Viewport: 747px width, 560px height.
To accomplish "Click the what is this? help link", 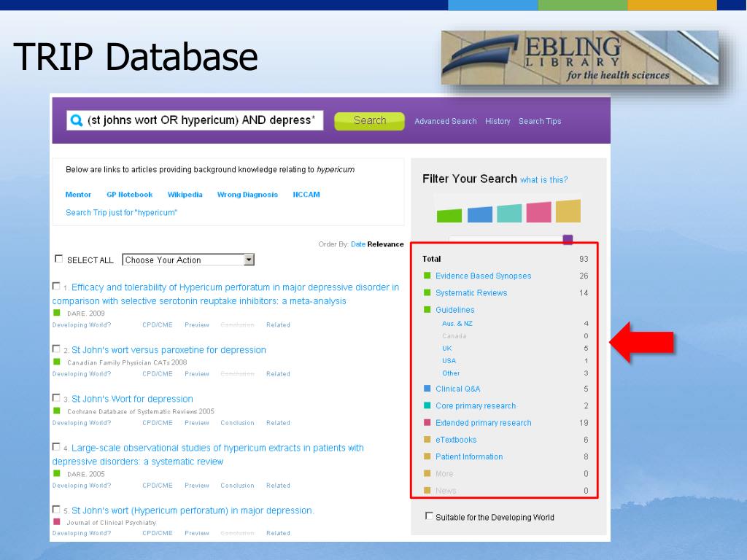I will (543, 180).
